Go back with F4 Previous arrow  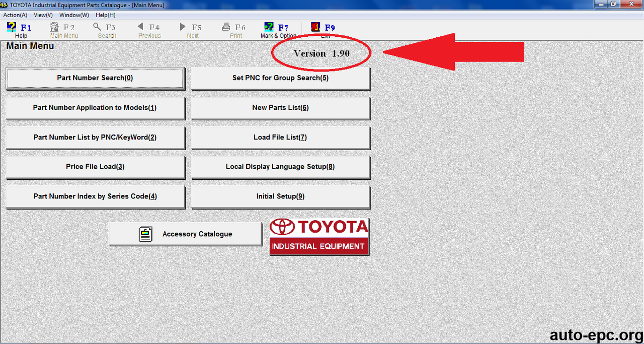[140, 27]
